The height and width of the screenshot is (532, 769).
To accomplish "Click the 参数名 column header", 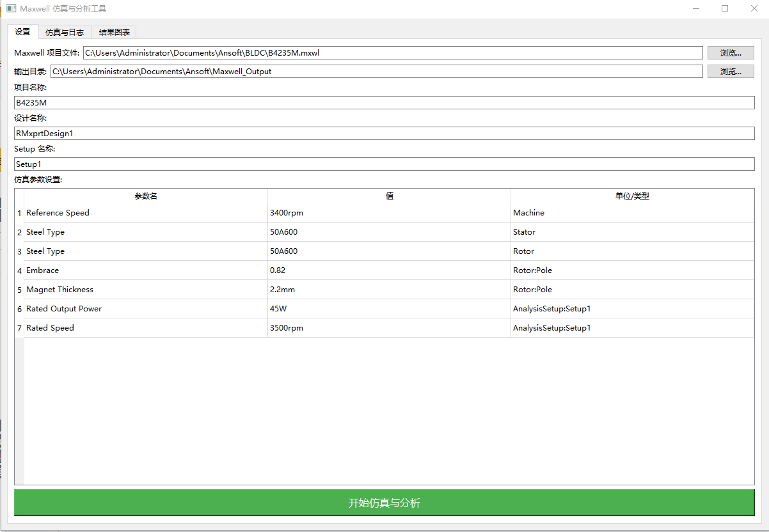I will (x=146, y=196).
